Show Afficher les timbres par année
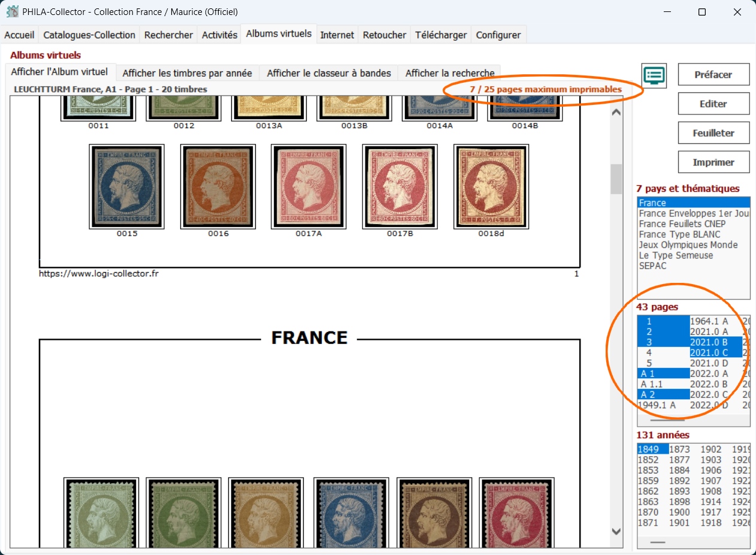This screenshot has width=756, height=555. click(188, 73)
